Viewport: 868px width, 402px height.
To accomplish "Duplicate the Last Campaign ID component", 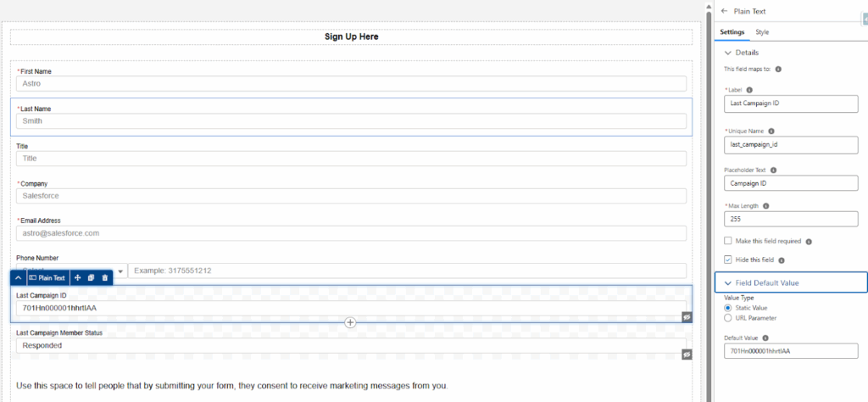I will (x=92, y=277).
